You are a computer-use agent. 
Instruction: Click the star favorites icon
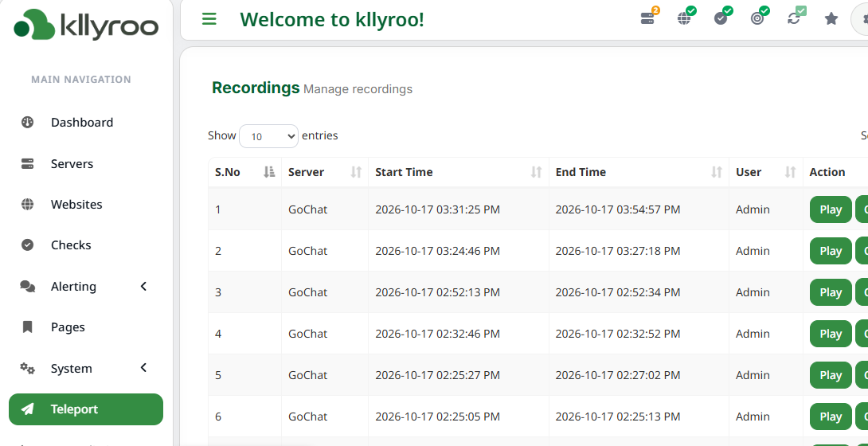coord(831,19)
